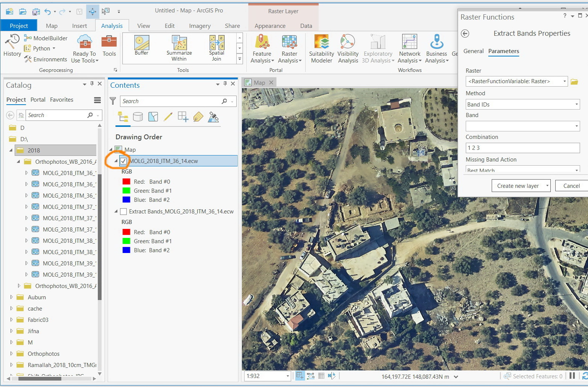This screenshot has width=588, height=387.
Task: Click the red Band #0 color swatch
Action: click(x=126, y=182)
